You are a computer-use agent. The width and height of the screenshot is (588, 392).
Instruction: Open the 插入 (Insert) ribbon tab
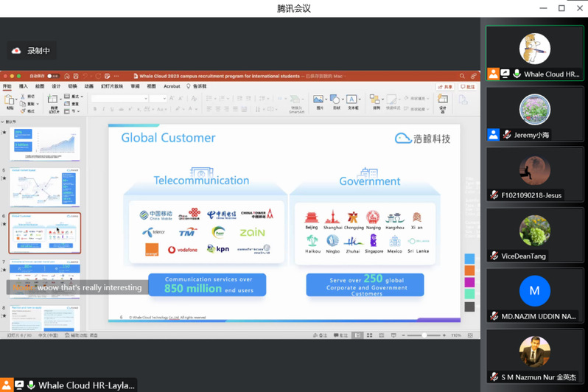click(x=24, y=86)
